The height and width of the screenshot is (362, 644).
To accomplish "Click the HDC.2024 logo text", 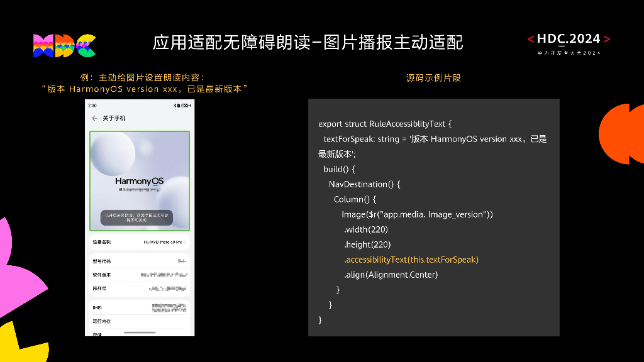I will (569, 39).
